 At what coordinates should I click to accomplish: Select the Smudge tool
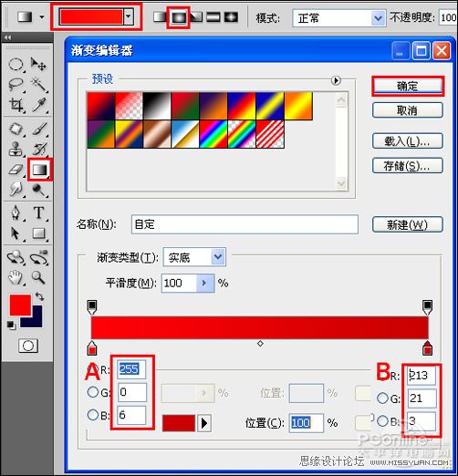pos(16,190)
